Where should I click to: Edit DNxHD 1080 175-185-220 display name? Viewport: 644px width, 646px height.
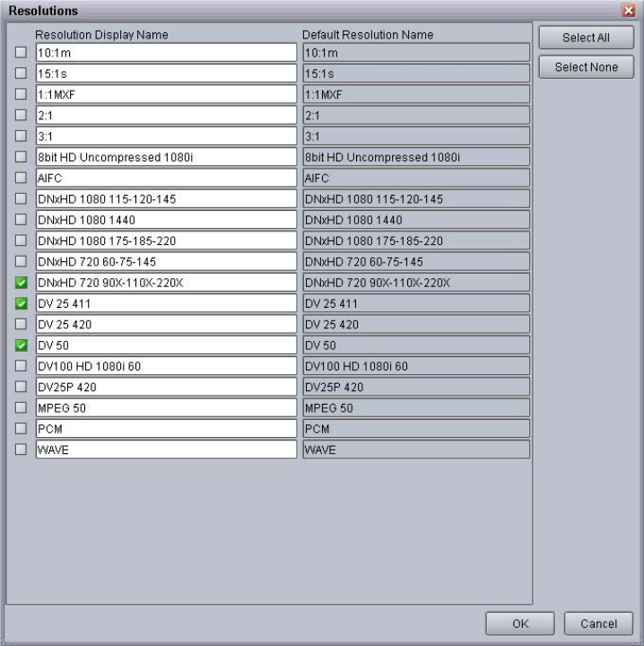point(166,240)
